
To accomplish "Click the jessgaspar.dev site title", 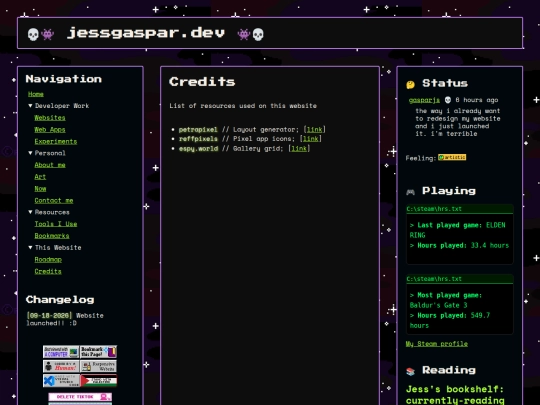I will [146, 33].
